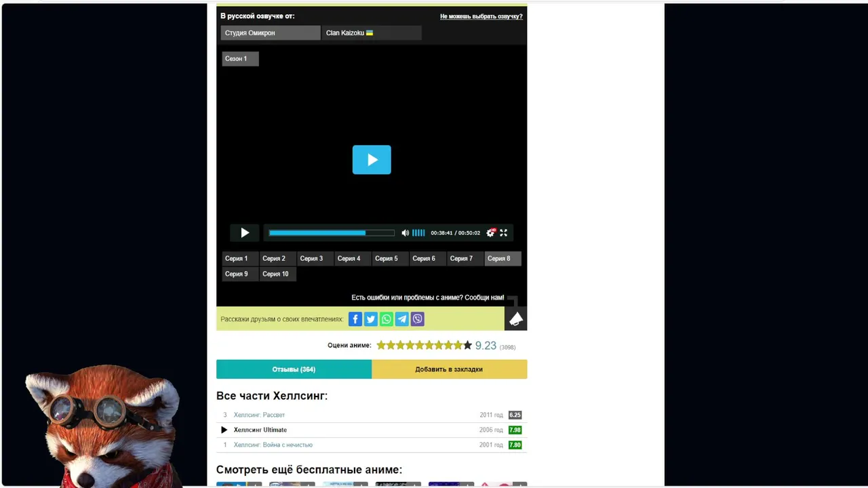Viewport: 868px width, 488px height.
Task: Click the Хеллсинг Ultimate row title
Action: [x=260, y=430]
